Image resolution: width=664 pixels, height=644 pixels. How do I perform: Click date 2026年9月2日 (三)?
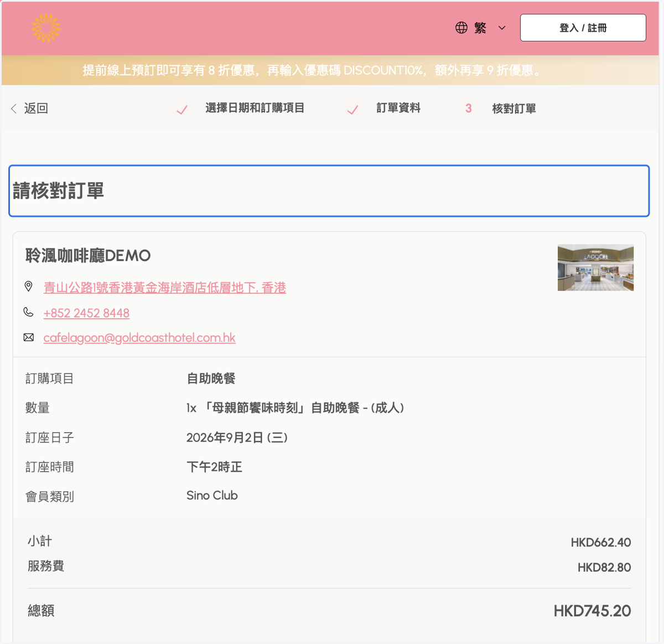coord(237,438)
